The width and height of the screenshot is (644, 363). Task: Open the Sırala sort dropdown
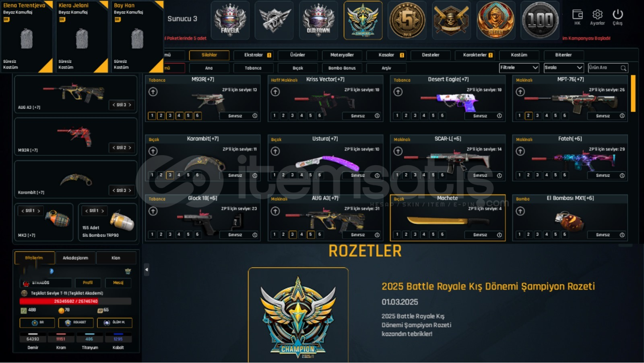click(x=563, y=68)
